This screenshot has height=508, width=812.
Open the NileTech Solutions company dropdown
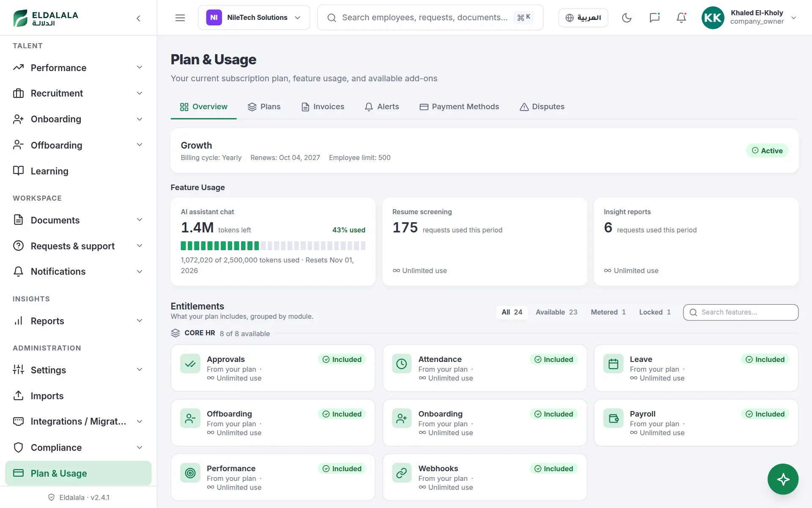pyautogui.click(x=254, y=18)
